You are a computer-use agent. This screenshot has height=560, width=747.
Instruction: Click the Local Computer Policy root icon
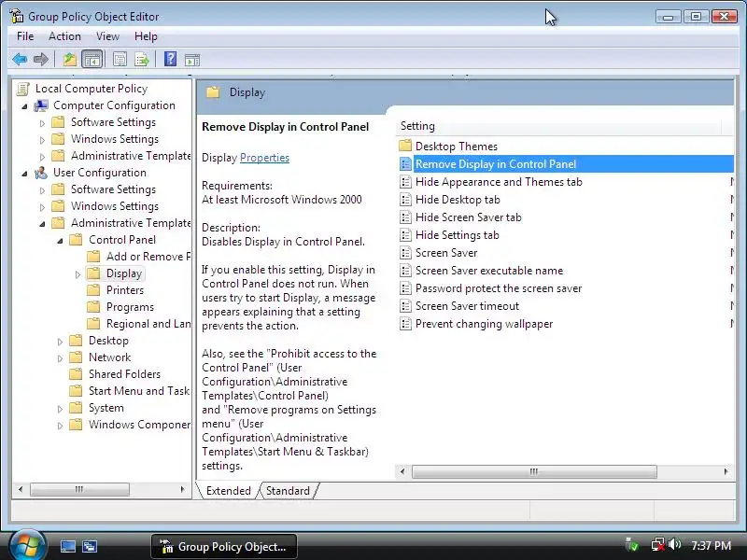click(22, 89)
